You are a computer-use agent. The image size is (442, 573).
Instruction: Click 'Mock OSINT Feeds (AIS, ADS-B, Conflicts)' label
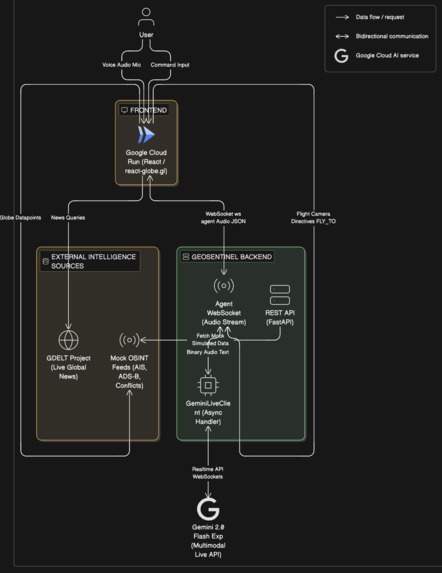(x=129, y=372)
